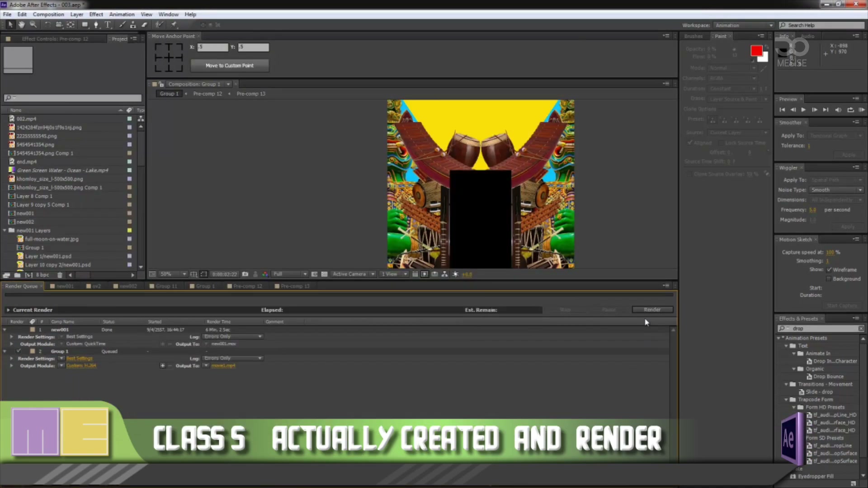Select the Clone Stamp tool
The height and width of the screenshot is (488, 868).
click(133, 25)
